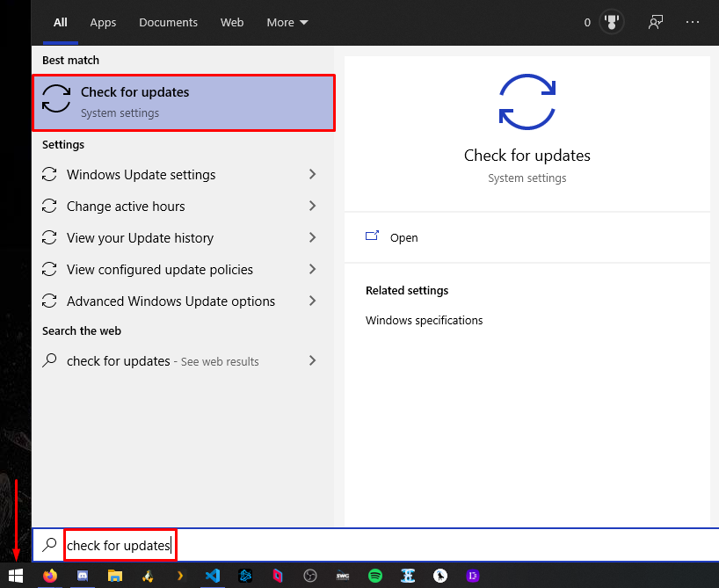Select Windows Update settings result
Screen dimensions: 719x588
(183, 174)
